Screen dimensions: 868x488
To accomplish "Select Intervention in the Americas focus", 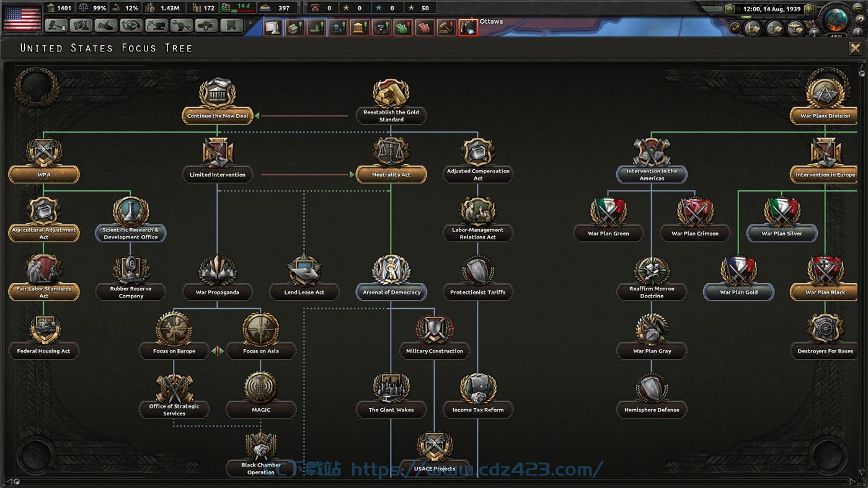I will tap(652, 160).
